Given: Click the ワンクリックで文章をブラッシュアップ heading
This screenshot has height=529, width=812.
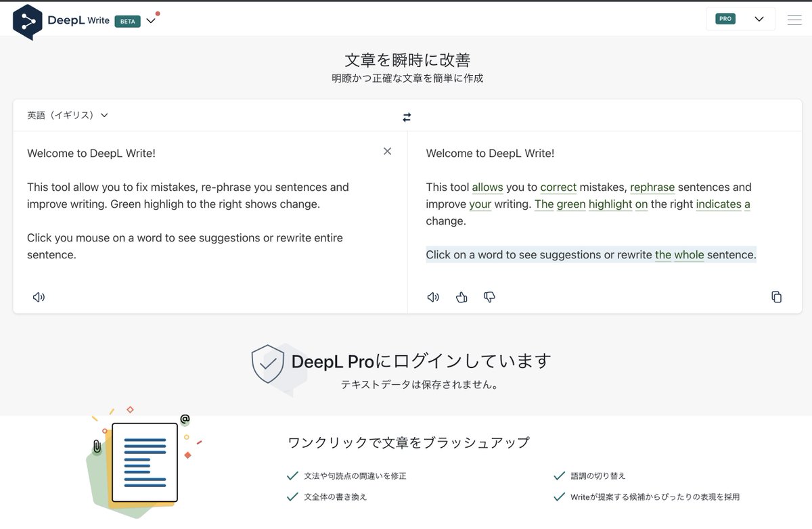Looking at the screenshot, I should click(409, 443).
